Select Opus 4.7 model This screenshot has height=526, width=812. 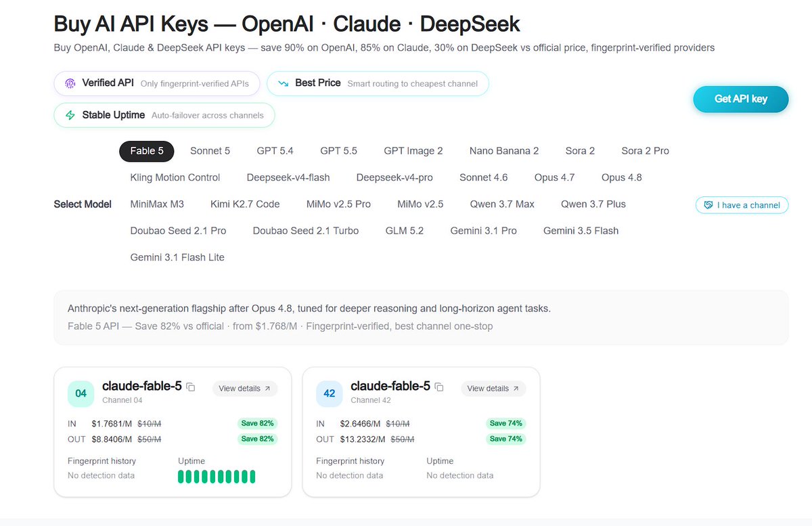click(x=554, y=177)
